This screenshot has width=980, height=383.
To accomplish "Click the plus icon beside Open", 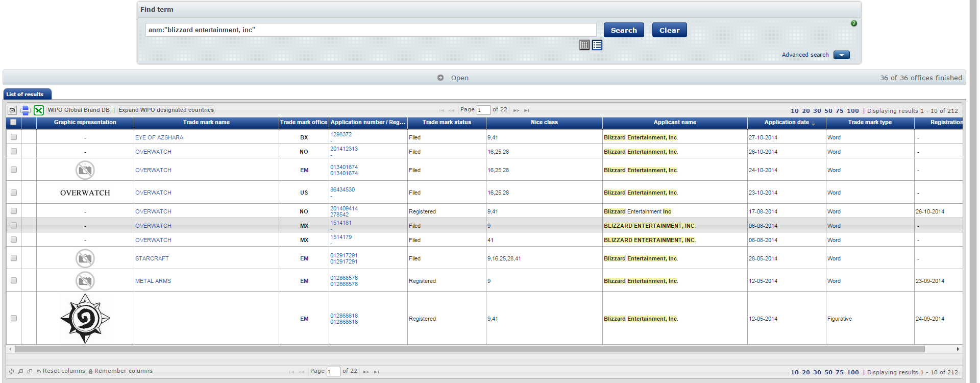I will (x=440, y=78).
